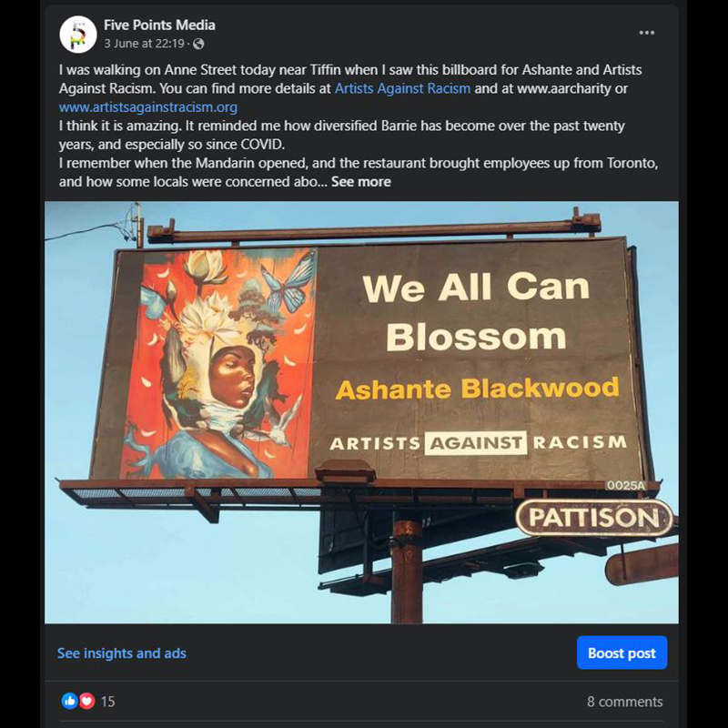Expand post text with See more
The image size is (728, 728).
tap(360, 181)
